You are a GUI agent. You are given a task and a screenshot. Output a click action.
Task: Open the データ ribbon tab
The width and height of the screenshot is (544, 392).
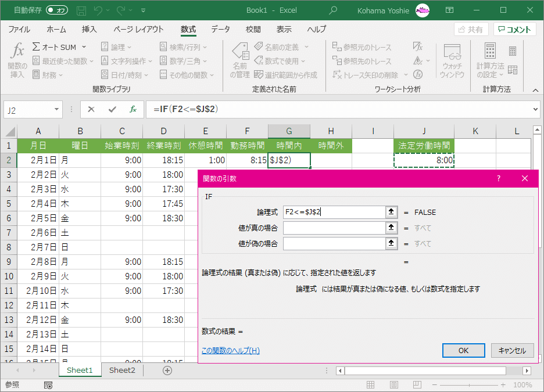[220, 30]
